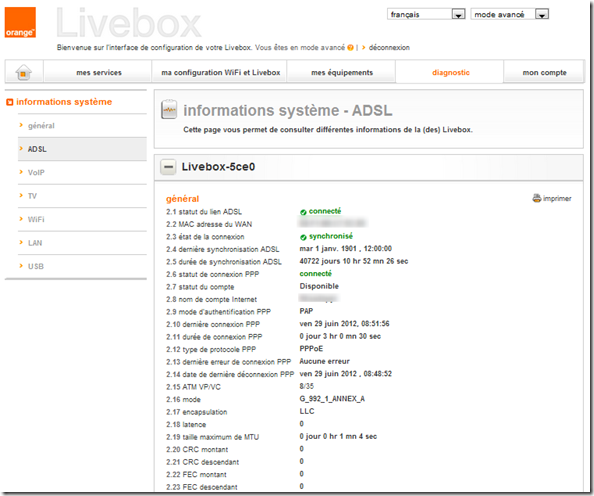Click ven 29 juin 2012, 08:48:52 value
This screenshot has height=496, width=594.
coord(345,374)
